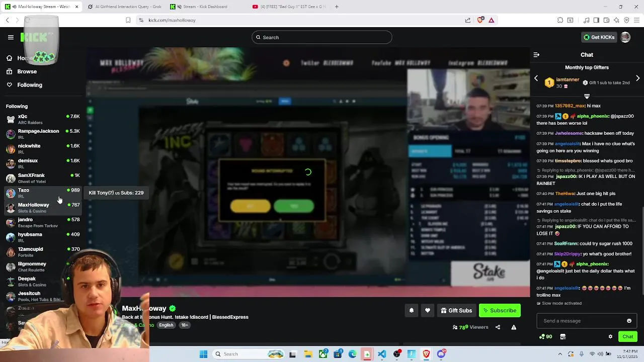Go back with the browser back arrow
Screen dimensions: 644x362
pos(7,20)
